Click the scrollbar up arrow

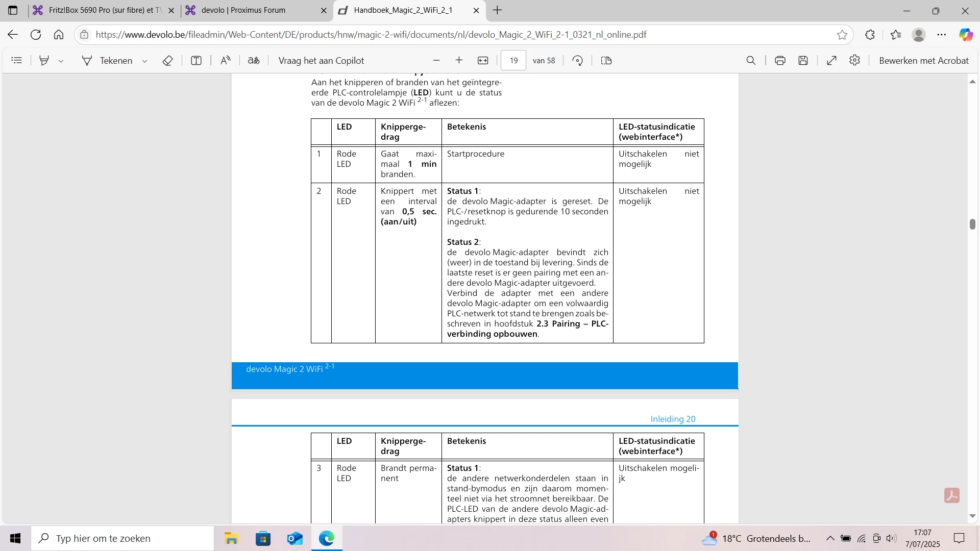972,81
